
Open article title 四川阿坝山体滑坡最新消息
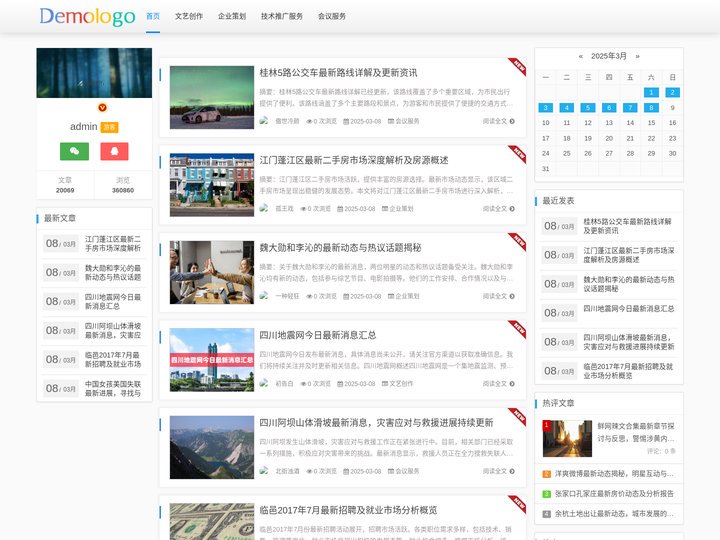pos(377,422)
